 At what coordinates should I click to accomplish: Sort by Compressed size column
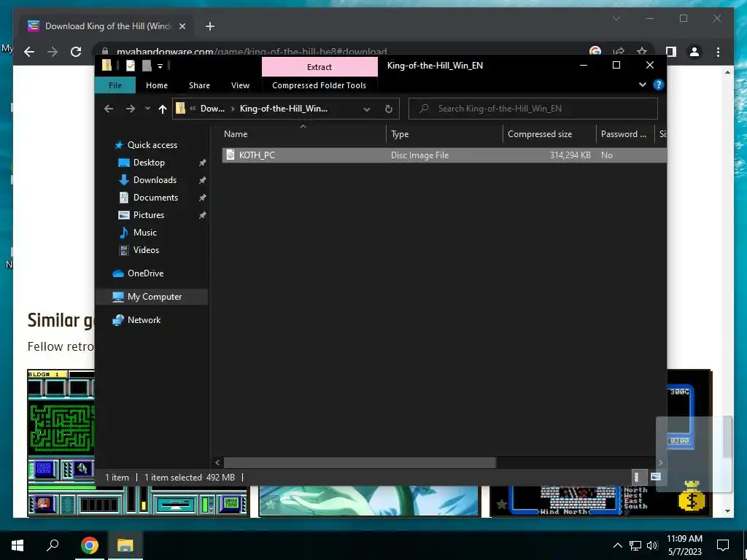click(550, 134)
